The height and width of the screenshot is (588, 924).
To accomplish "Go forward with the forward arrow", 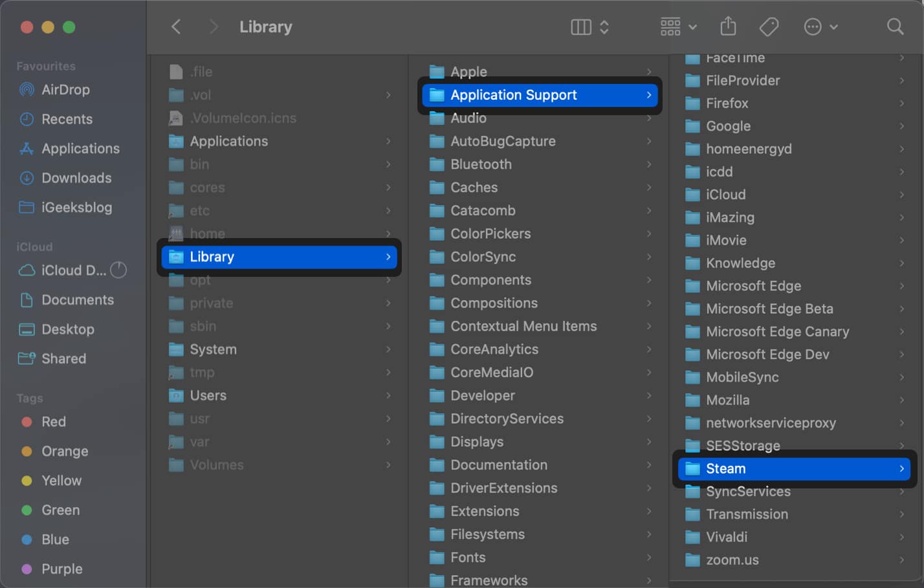I will coord(214,27).
